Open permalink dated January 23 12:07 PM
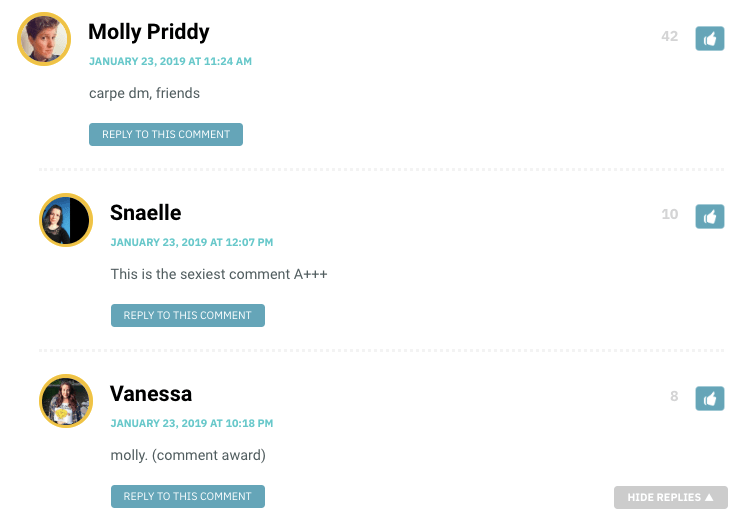Viewport: 741px width, 524px height. coord(191,242)
